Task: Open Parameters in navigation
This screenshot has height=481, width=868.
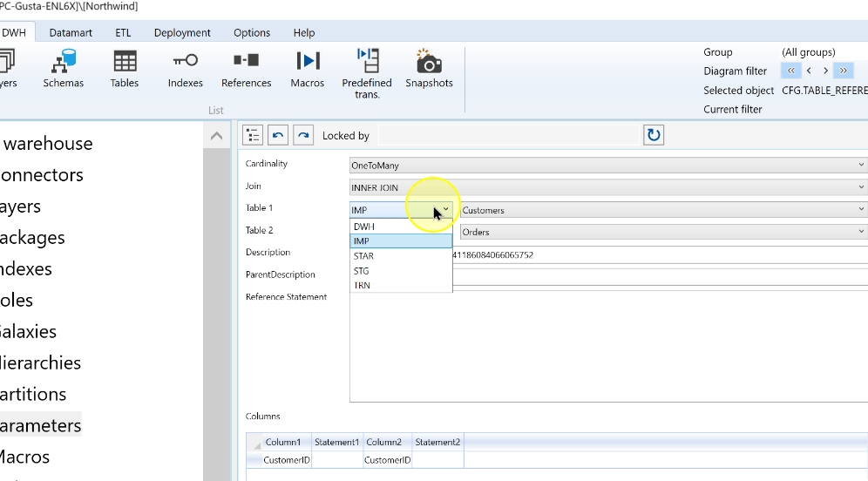Action: [x=40, y=425]
